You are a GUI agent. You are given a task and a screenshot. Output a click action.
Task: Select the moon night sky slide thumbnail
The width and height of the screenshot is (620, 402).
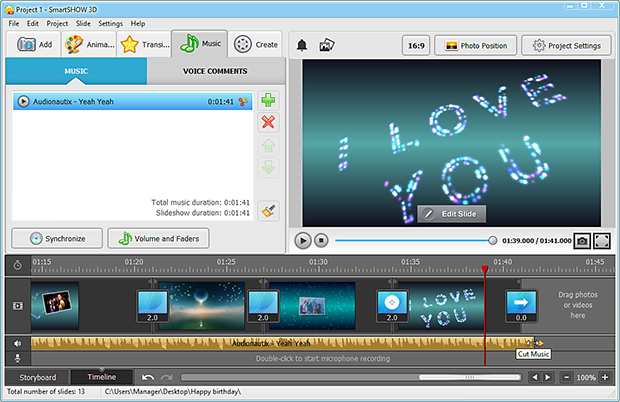pos(202,306)
